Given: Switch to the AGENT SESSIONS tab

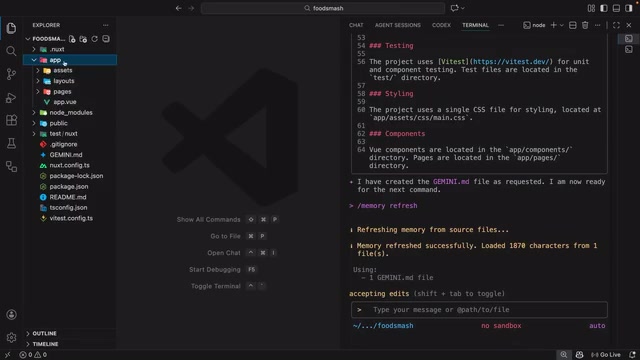Looking at the screenshot, I should 398,25.
